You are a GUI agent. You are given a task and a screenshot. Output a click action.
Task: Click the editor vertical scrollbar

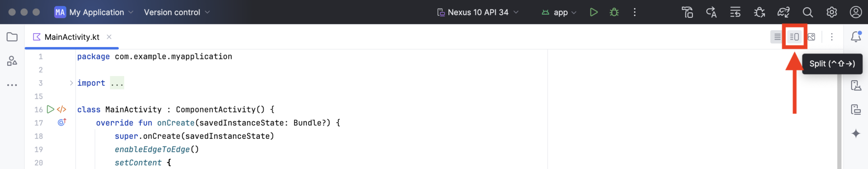click(x=839, y=109)
